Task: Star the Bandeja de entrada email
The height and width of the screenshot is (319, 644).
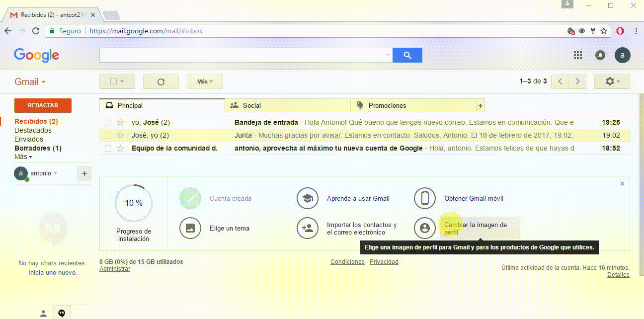Action: coord(120,122)
